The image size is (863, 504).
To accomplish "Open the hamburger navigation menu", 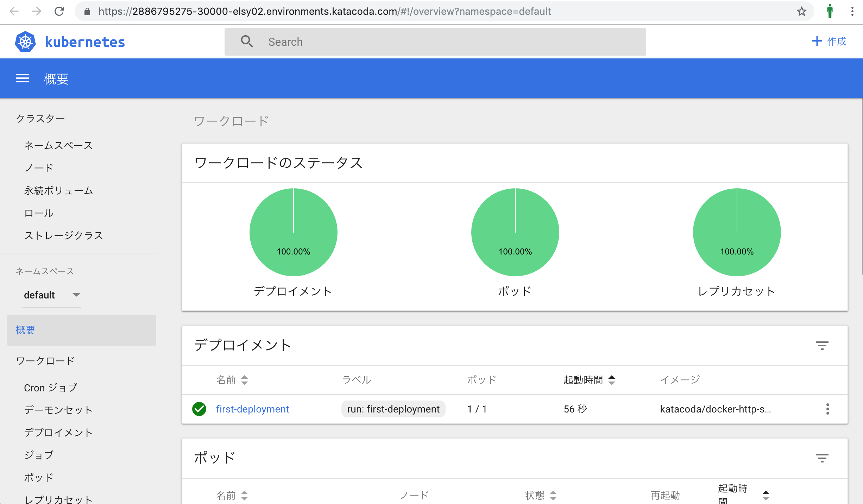I will coord(23,78).
